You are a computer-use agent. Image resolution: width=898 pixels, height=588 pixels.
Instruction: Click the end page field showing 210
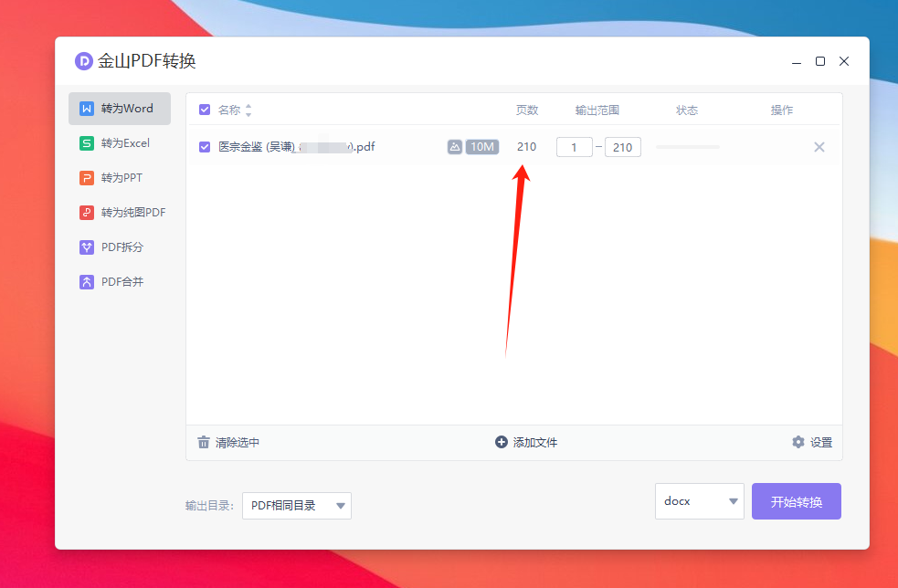(622, 147)
